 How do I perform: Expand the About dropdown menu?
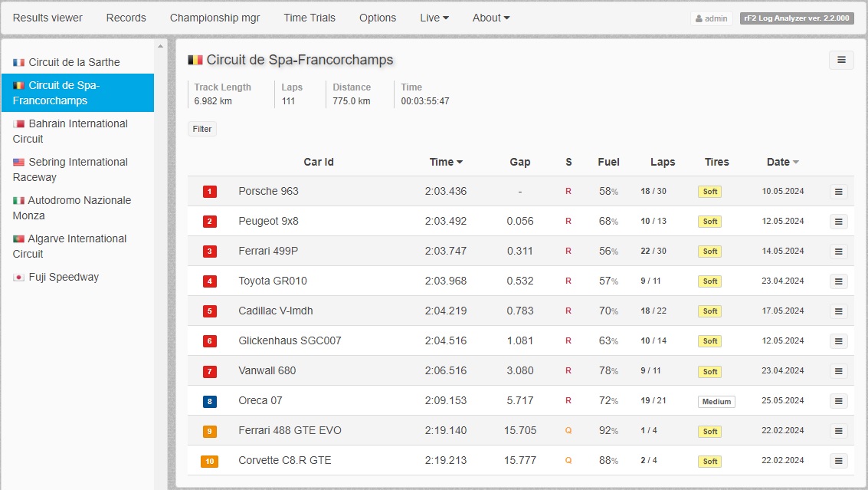pyautogui.click(x=491, y=18)
